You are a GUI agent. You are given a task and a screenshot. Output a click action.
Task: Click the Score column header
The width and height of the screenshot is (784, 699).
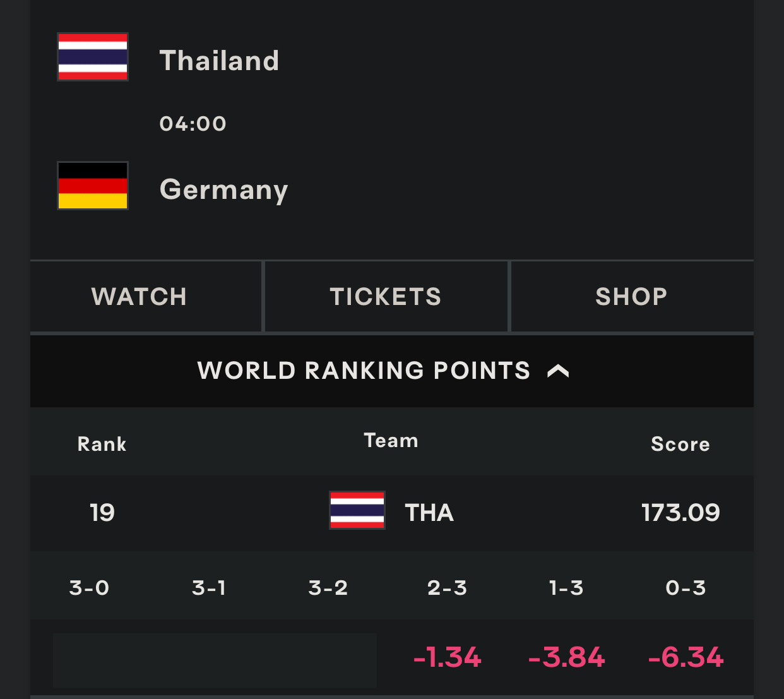click(680, 444)
